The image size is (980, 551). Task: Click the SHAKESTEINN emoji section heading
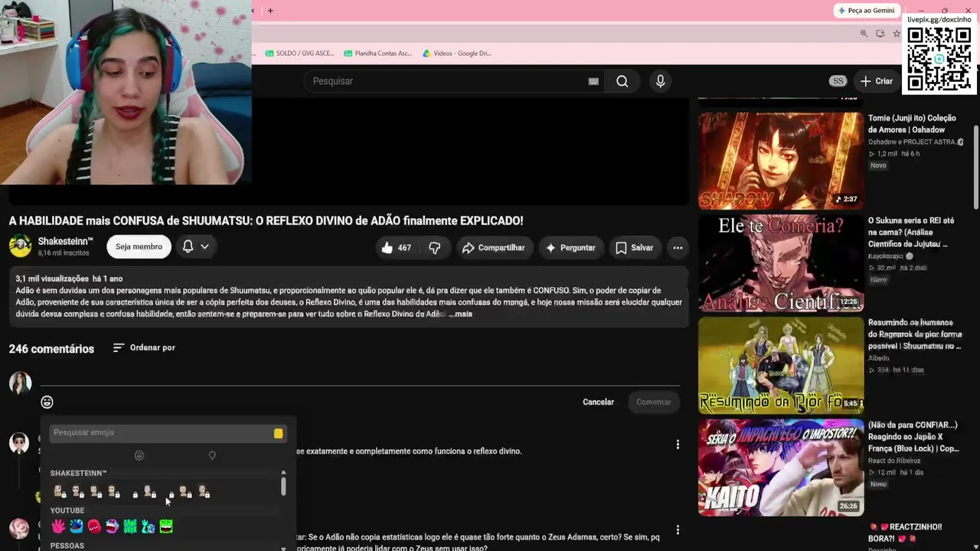(x=78, y=474)
